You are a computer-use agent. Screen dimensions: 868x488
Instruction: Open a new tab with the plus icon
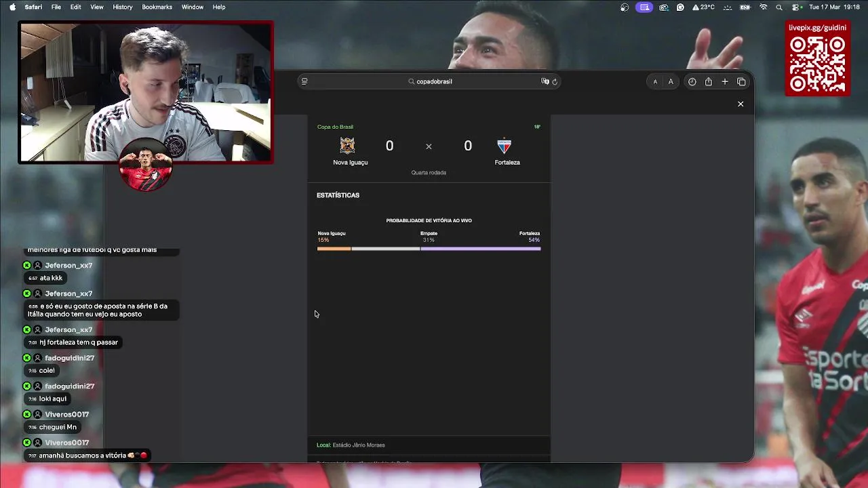click(x=725, y=82)
